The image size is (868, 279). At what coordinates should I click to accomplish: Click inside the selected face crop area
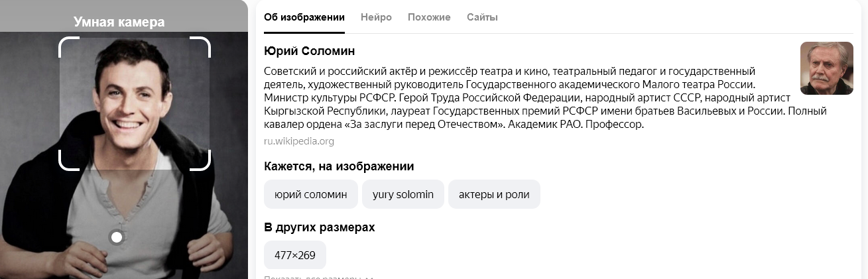(135, 103)
